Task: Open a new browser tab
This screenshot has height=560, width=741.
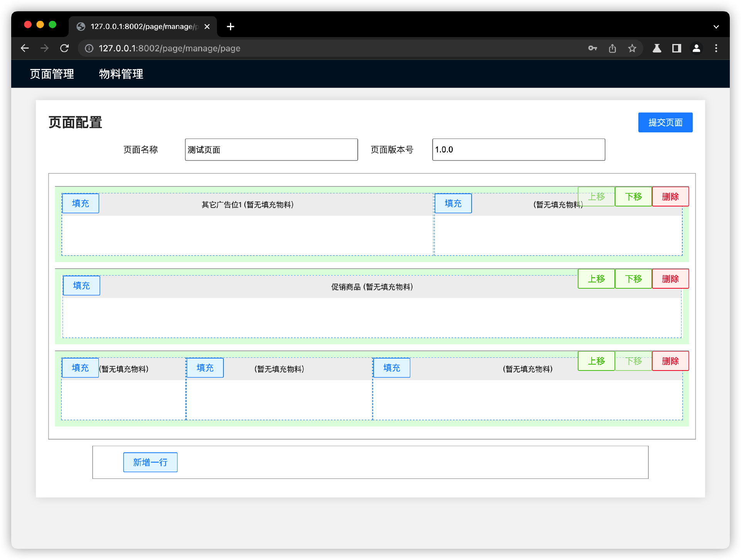Action: tap(230, 27)
